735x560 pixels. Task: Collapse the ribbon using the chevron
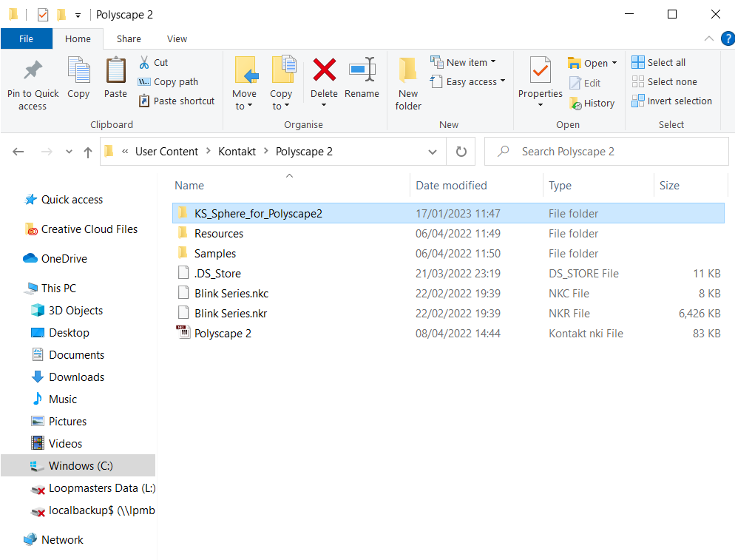709,39
